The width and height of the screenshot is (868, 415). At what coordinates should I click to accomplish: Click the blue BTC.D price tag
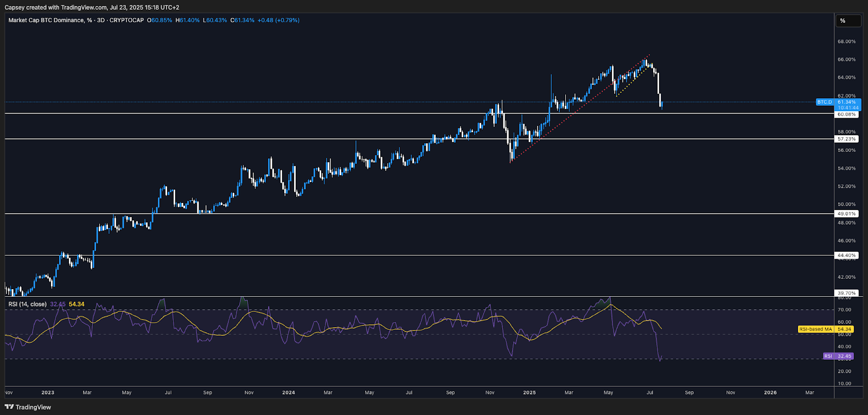825,102
